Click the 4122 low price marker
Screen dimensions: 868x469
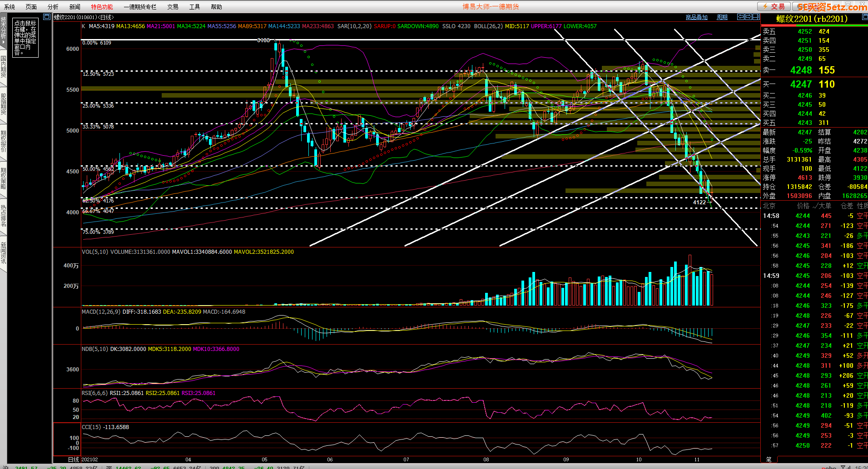pos(699,202)
